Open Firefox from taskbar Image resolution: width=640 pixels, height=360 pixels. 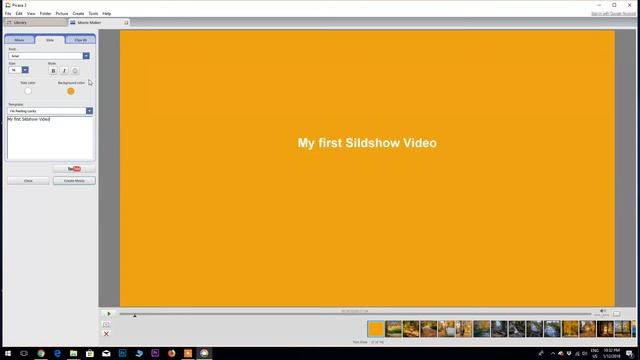pyautogui.click(x=171, y=353)
